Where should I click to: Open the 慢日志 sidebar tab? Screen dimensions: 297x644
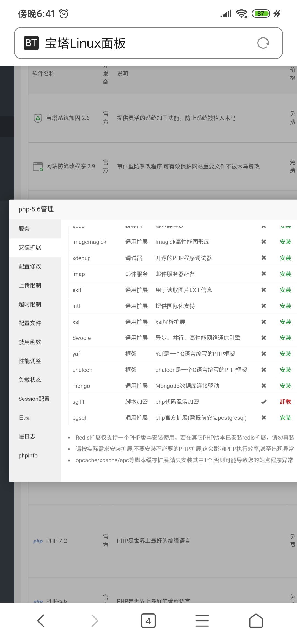[x=35, y=436]
